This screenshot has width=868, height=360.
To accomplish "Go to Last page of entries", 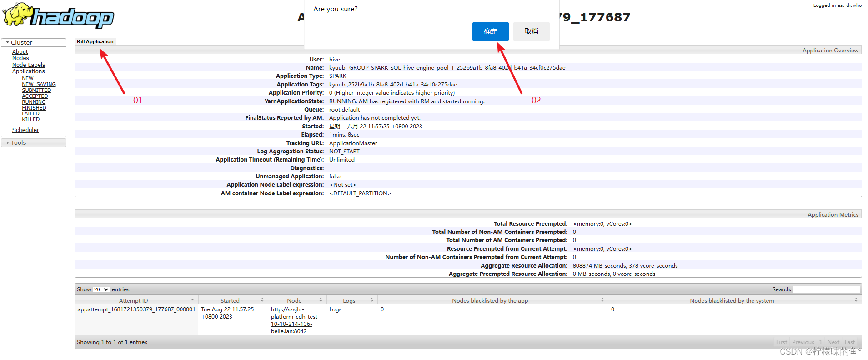I will coord(850,342).
